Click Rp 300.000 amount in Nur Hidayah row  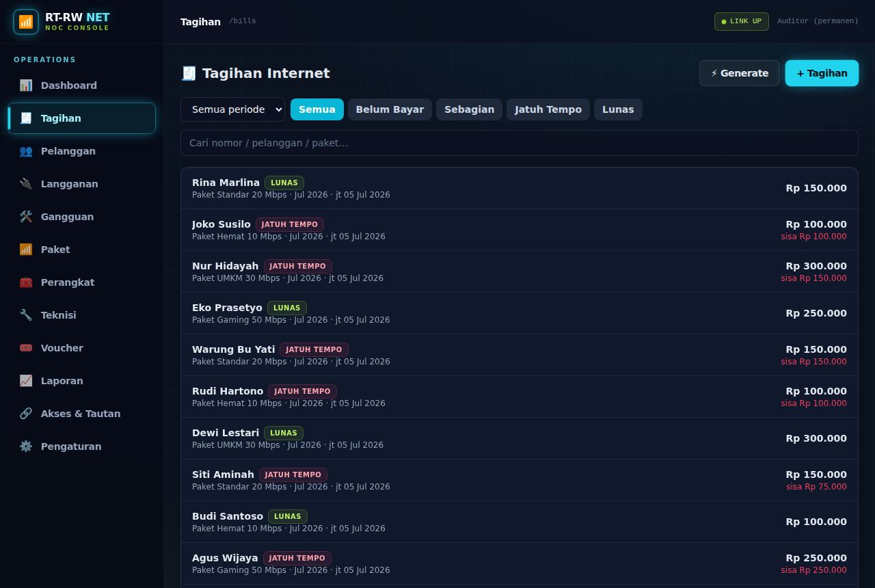pyautogui.click(x=816, y=266)
